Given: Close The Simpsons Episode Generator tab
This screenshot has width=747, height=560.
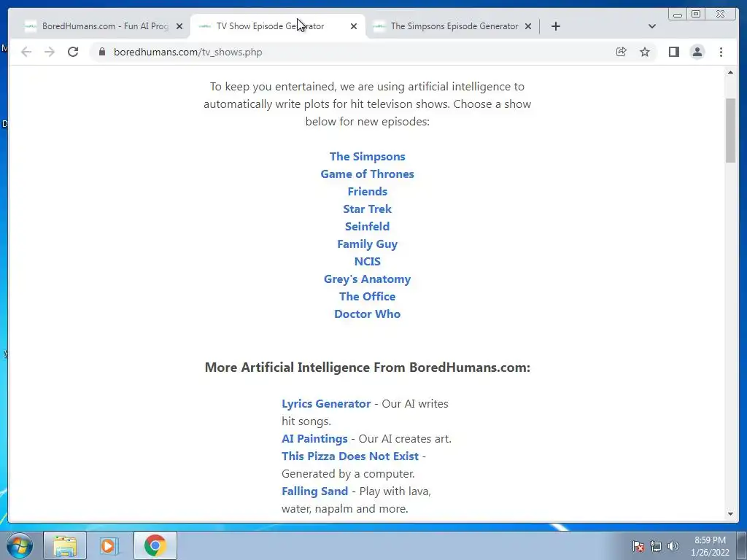Looking at the screenshot, I should pyautogui.click(x=528, y=26).
